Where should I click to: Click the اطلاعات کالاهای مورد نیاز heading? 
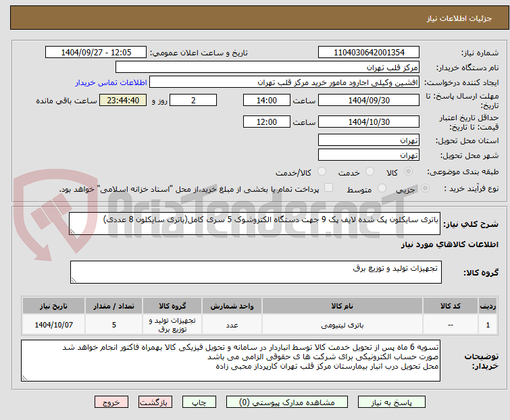click(x=449, y=244)
